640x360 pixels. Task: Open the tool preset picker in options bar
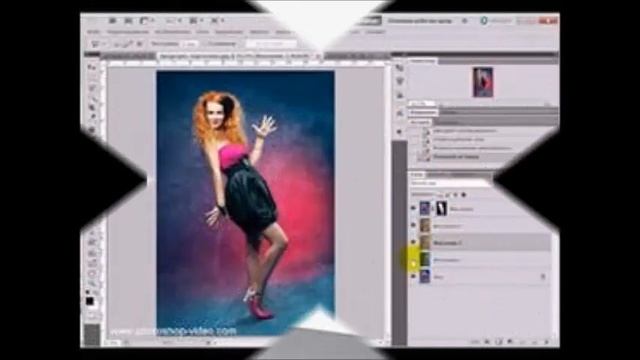tap(97, 44)
